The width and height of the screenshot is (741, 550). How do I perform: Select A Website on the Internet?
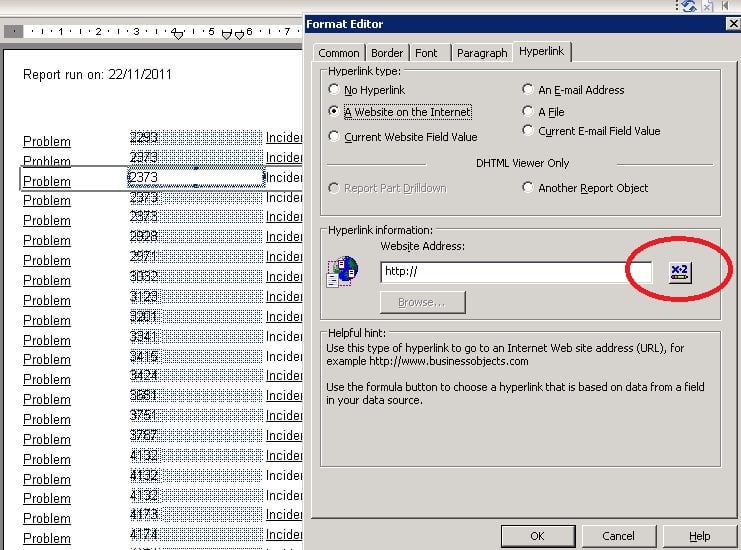click(x=335, y=112)
